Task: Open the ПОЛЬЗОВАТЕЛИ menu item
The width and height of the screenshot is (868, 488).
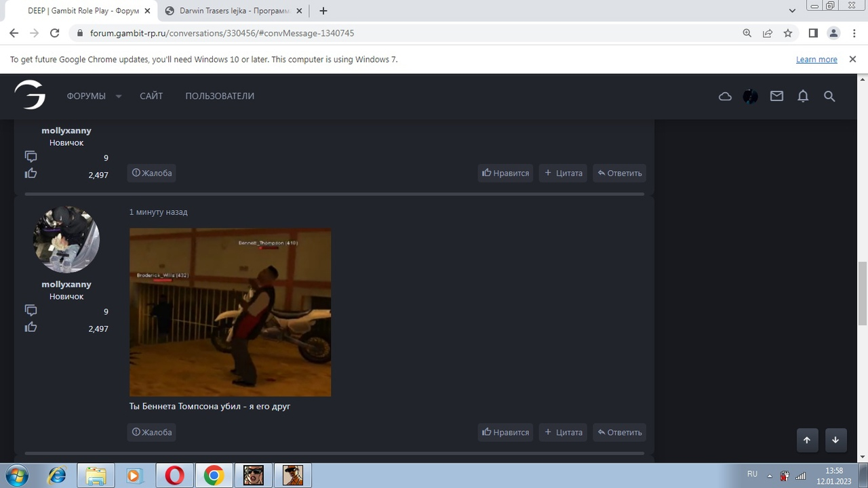Action: 220,96
